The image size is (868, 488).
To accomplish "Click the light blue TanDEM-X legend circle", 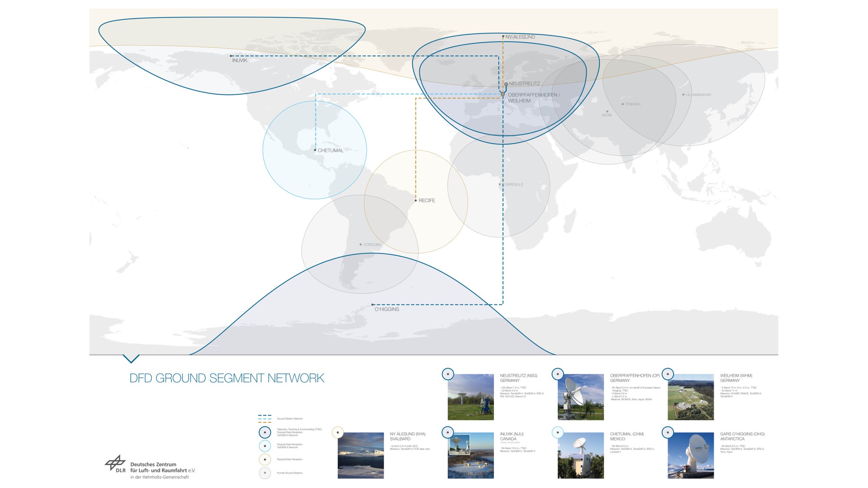I will (x=265, y=446).
